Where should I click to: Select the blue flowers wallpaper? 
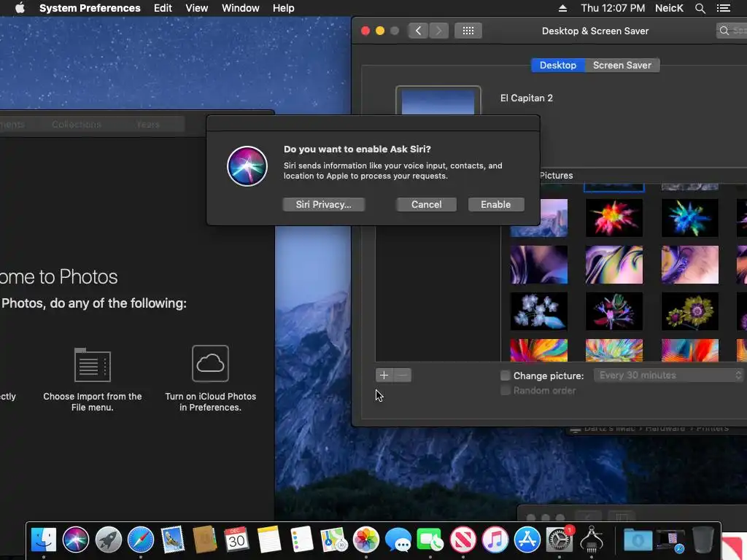click(539, 311)
